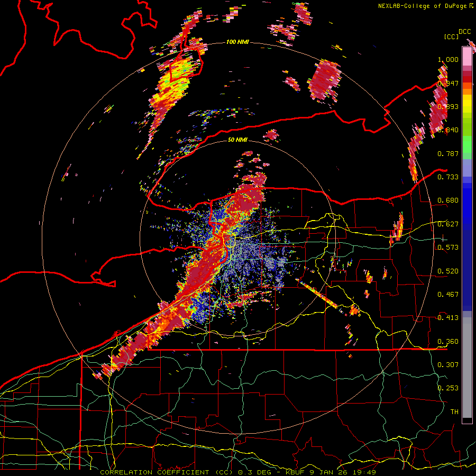The width and height of the screenshot is (476, 476).
Task: Click the Correlation Coefficient KBUF caption text
Action: click(x=238, y=472)
